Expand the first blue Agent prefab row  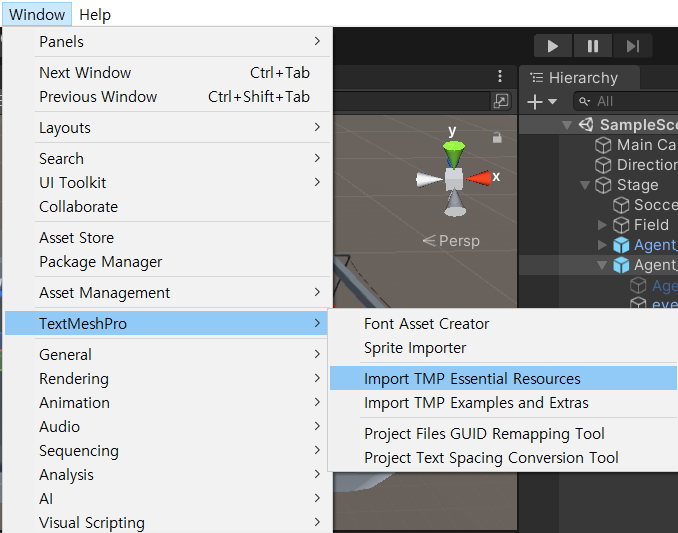(602, 245)
